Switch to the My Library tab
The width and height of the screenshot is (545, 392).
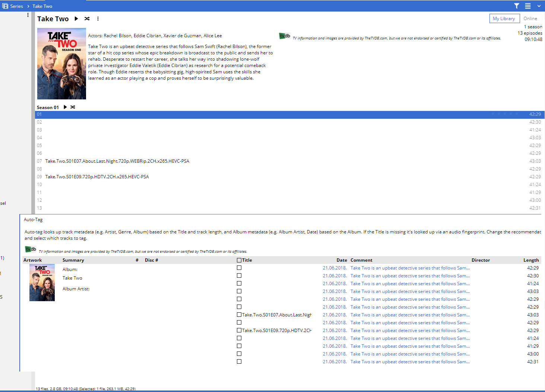(504, 19)
